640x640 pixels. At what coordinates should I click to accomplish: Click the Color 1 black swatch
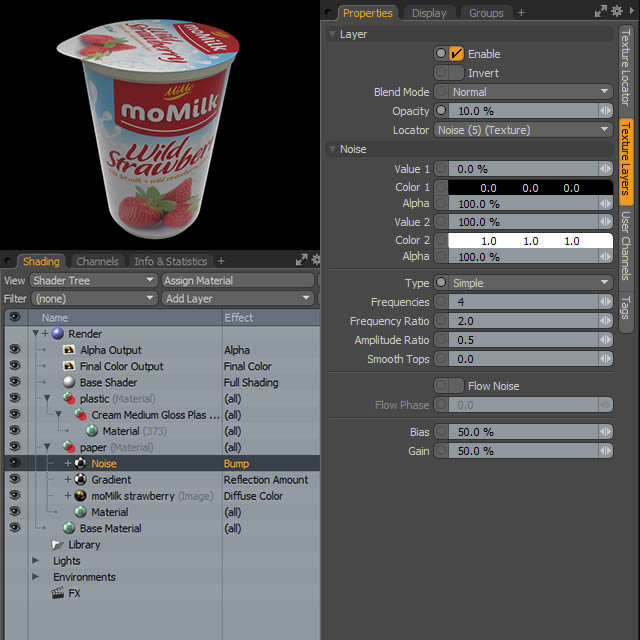530,187
